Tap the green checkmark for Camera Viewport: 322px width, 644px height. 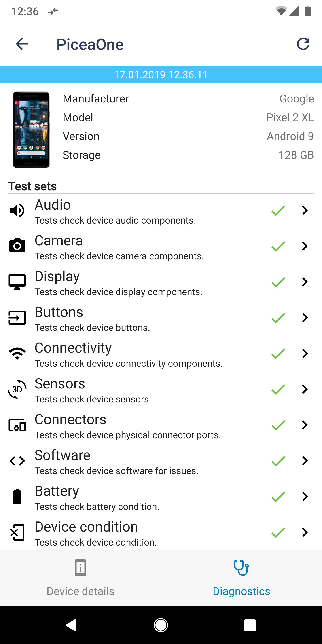tap(278, 246)
